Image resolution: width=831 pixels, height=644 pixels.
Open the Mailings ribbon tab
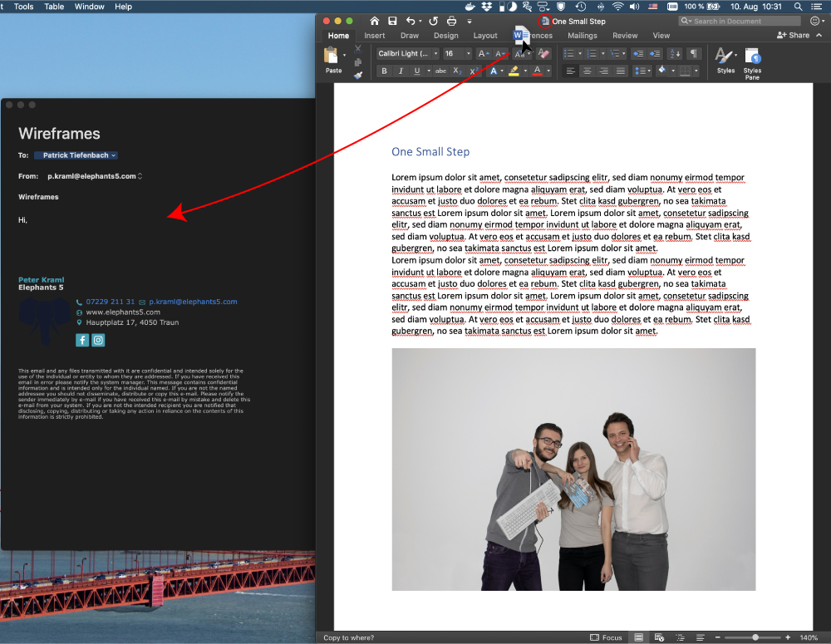coord(583,36)
